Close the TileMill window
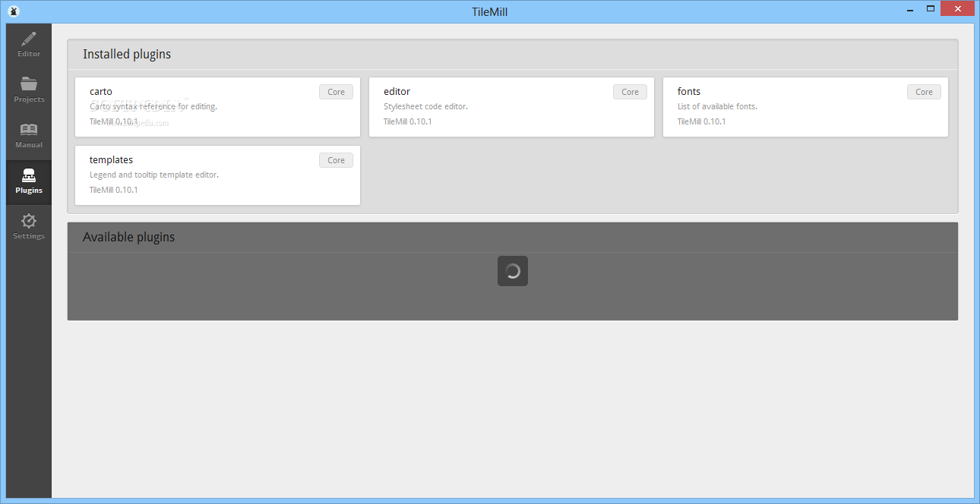 [x=958, y=8]
